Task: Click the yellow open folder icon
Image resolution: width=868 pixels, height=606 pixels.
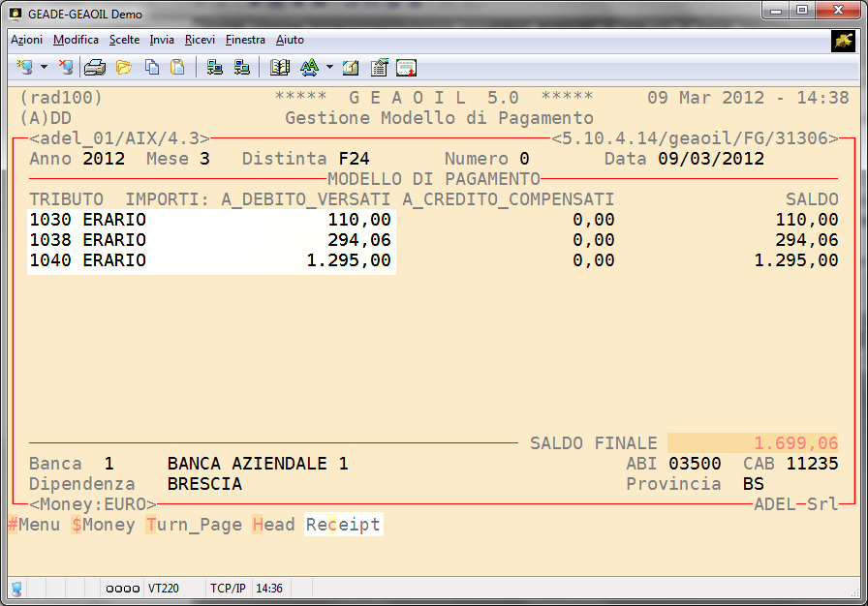Action: pyautogui.click(x=123, y=68)
